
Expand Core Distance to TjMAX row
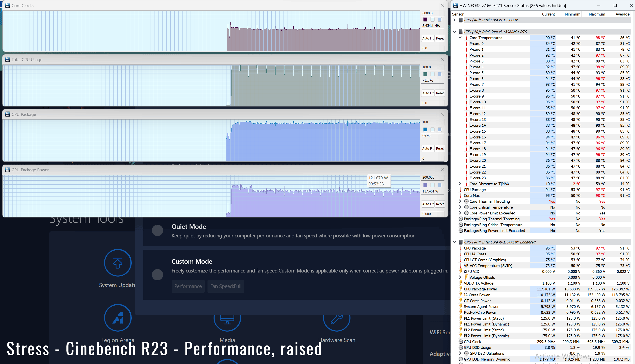tap(460, 184)
